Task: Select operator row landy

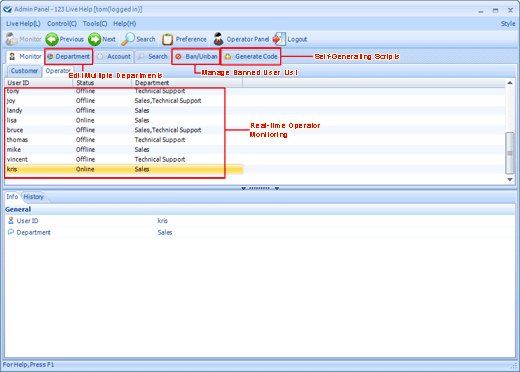Action: 124,110
